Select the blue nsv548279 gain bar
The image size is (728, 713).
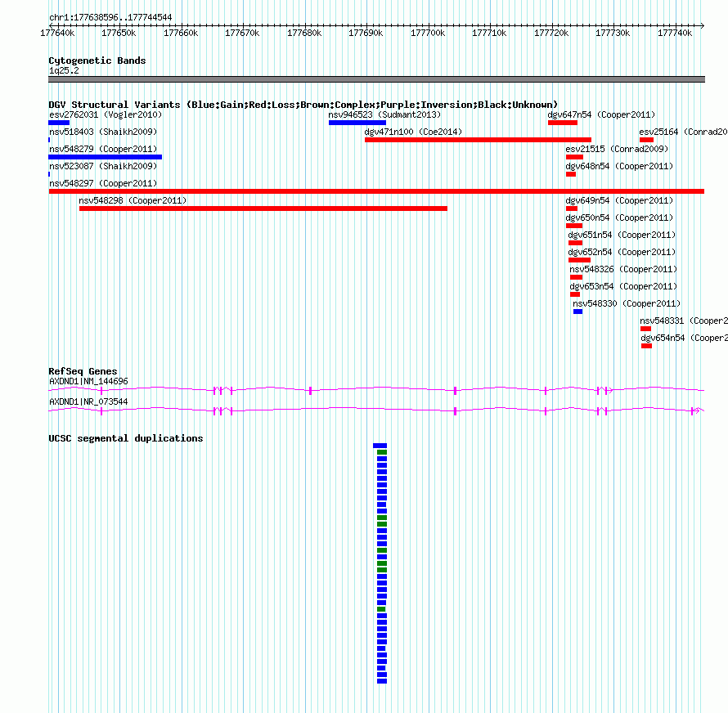(x=106, y=157)
